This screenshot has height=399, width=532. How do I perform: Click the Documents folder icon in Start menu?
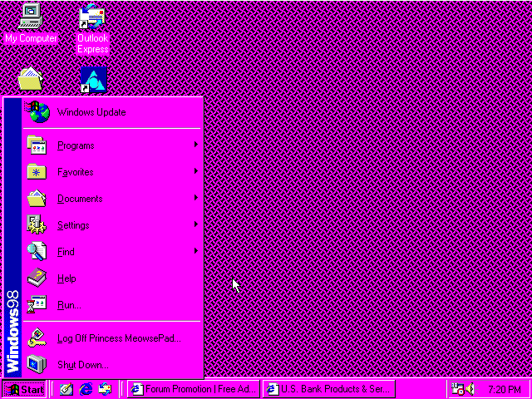point(37,198)
